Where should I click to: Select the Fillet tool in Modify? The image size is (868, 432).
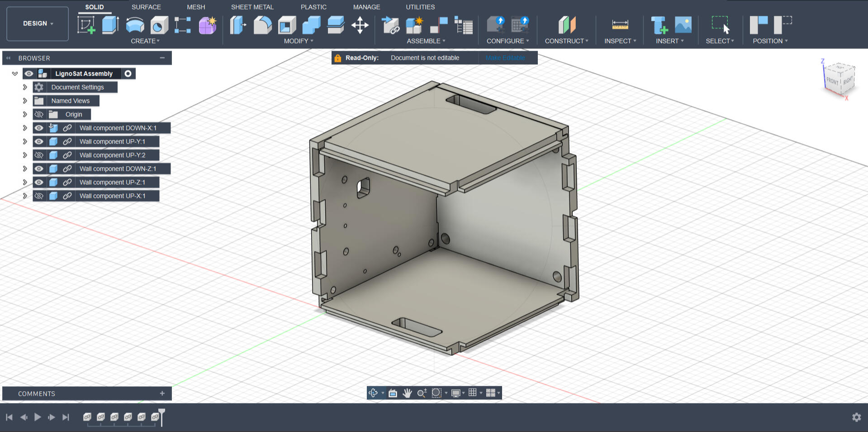263,25
